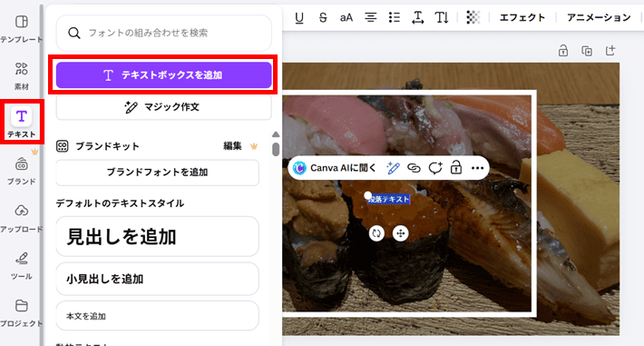Viewport: 644px width, 346px height.
Task: Click the add page icon
Action: [x=610, y=51]
